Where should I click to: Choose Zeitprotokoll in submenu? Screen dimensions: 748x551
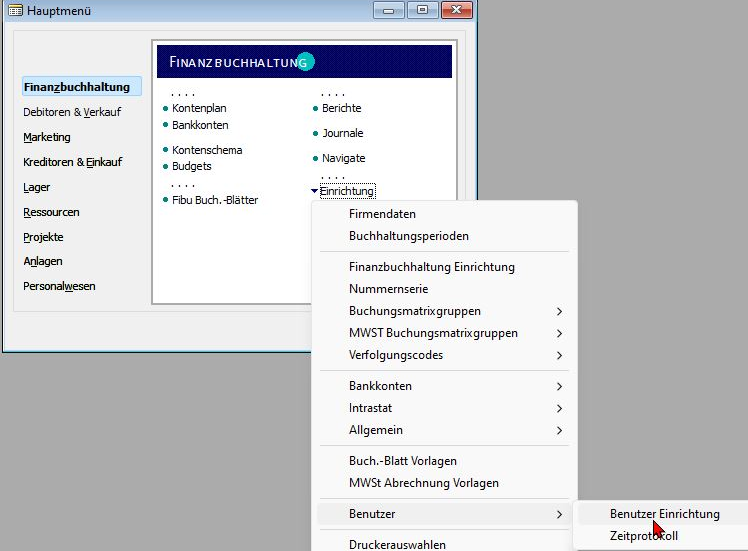click(663, 536)
